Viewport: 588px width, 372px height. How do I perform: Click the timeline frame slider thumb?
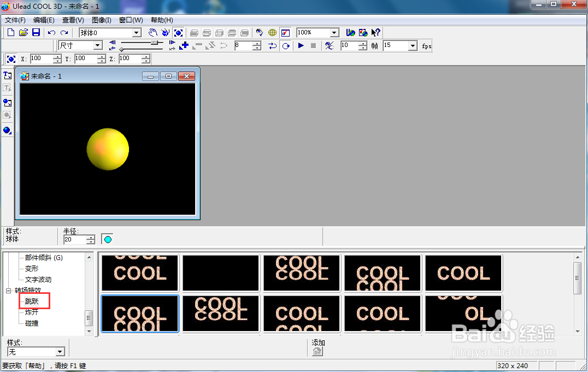(154, 43)
